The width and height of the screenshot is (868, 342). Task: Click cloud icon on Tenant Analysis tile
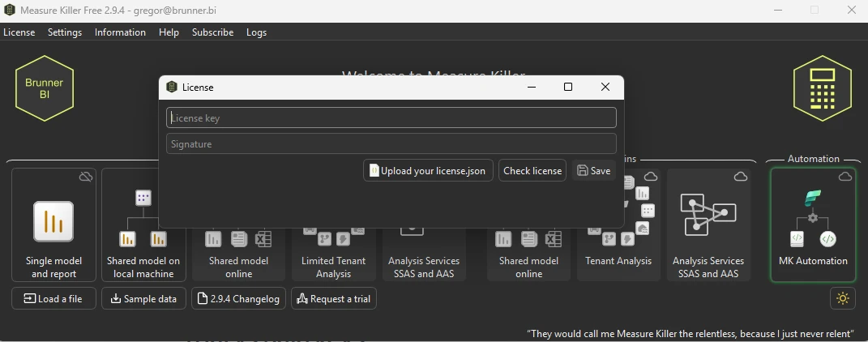point(651,177)
